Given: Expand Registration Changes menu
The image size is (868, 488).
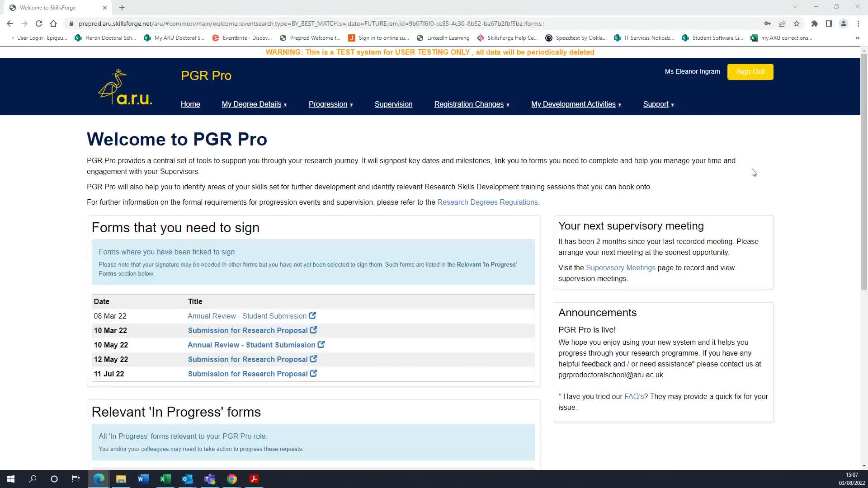Looking at the screenshot, I should point(472,104).
